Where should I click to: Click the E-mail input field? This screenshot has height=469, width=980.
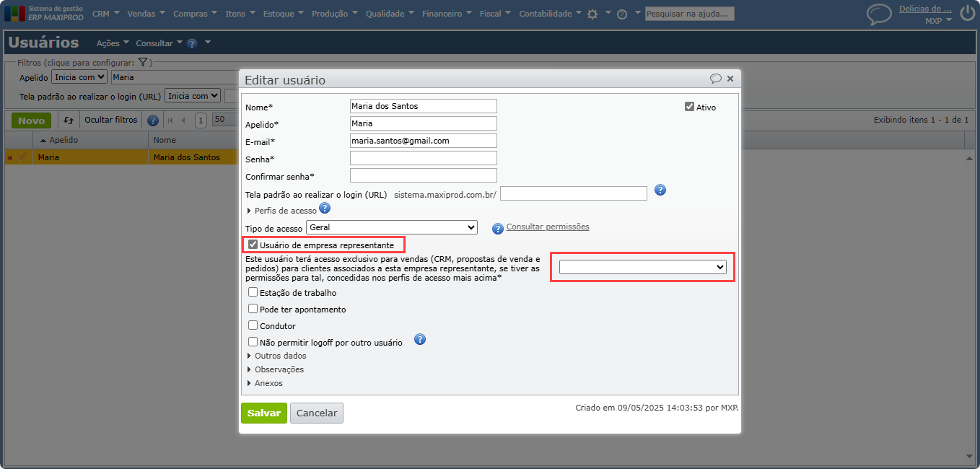click(424, 141)
